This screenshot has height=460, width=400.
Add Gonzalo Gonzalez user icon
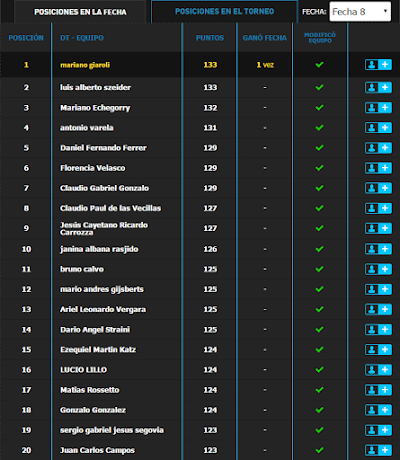[x=378, y=410]
